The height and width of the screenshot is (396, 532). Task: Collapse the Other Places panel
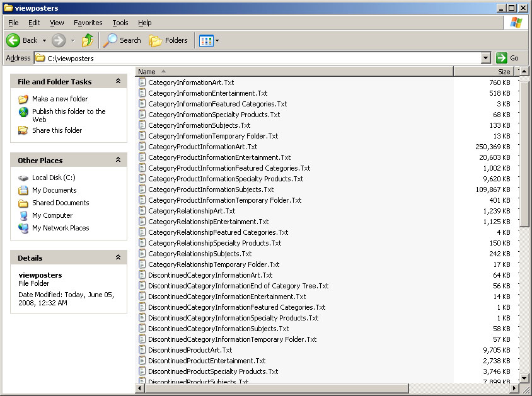click(x=118, y=159)
